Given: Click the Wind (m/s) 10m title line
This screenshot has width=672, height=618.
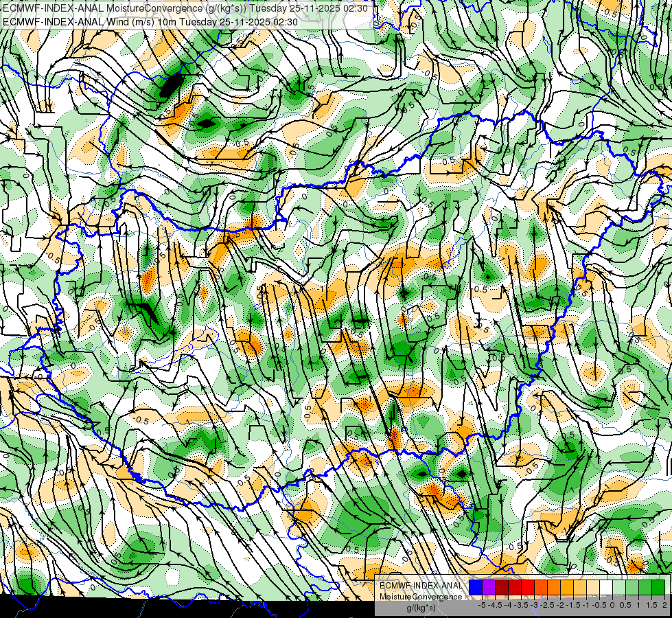Looking at the screenshot, I should click(150, 21).
